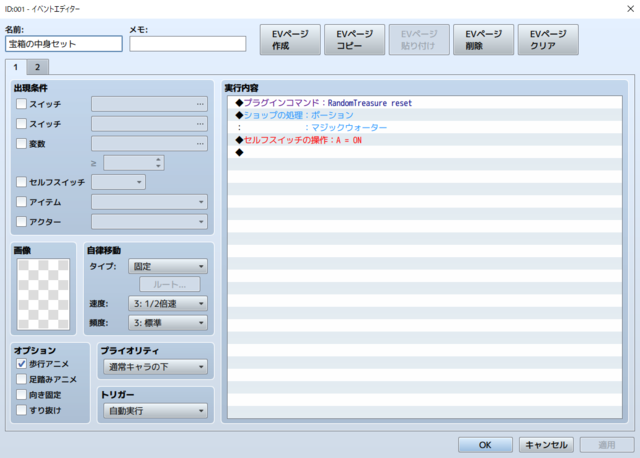Uncheck the 歩行アニメ option

point(21,363)
